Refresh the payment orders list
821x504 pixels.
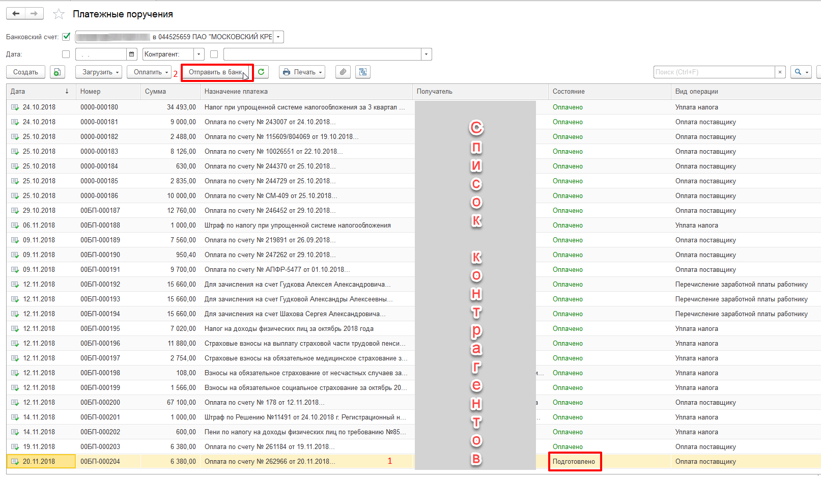pyautogui.click(x=261, y=72)
